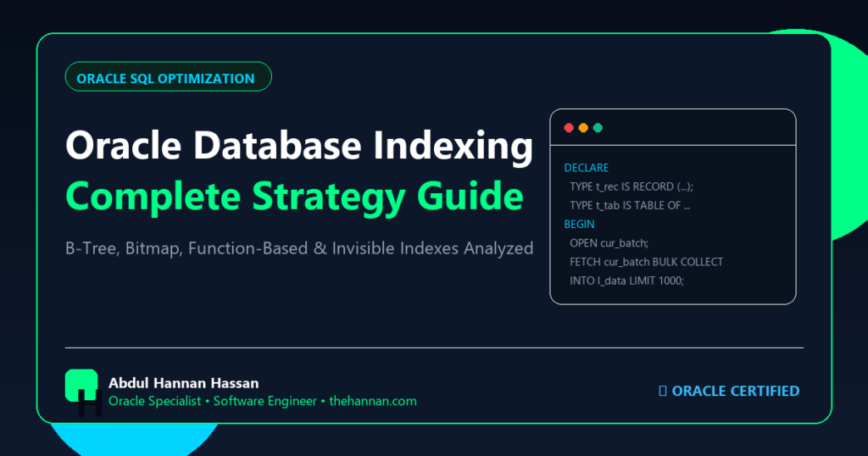868x456 pixels.
Task: Click the small icon before ORACLE CERTIFIED
Action: pos(663,392)
